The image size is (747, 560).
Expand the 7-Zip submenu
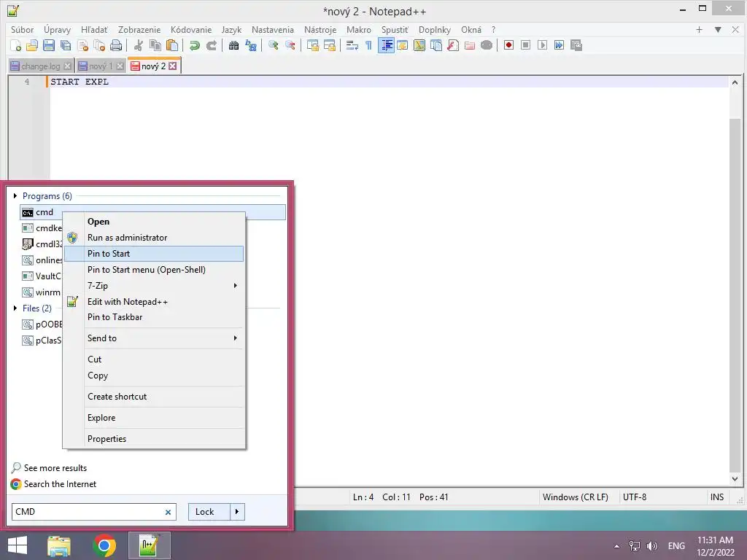(x=154, y=286)
